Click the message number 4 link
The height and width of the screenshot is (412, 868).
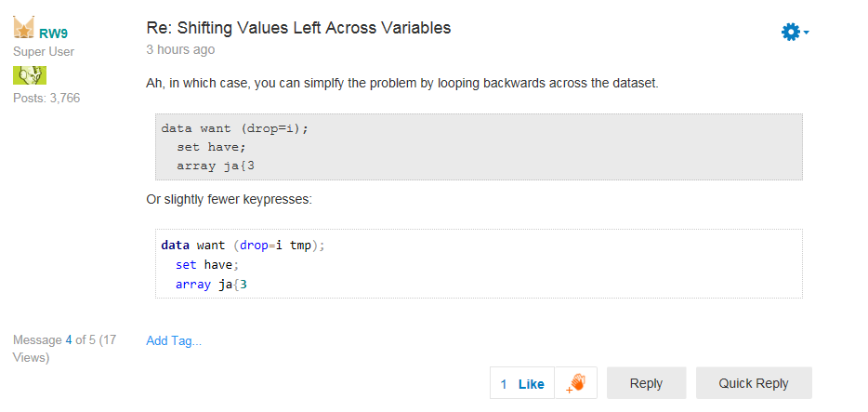(69, 339)
